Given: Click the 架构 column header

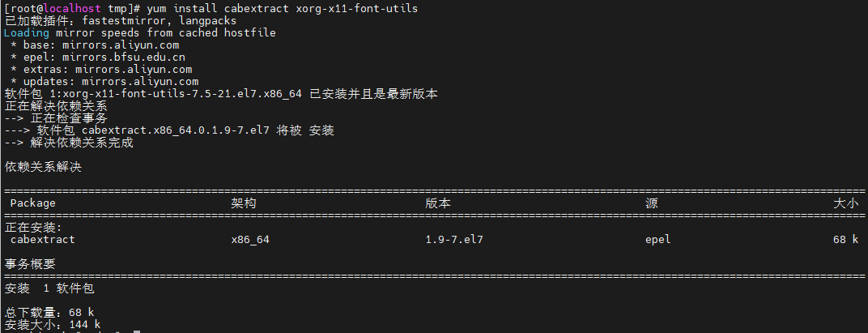Looking at the screenshot, I should tap(244, 203).
